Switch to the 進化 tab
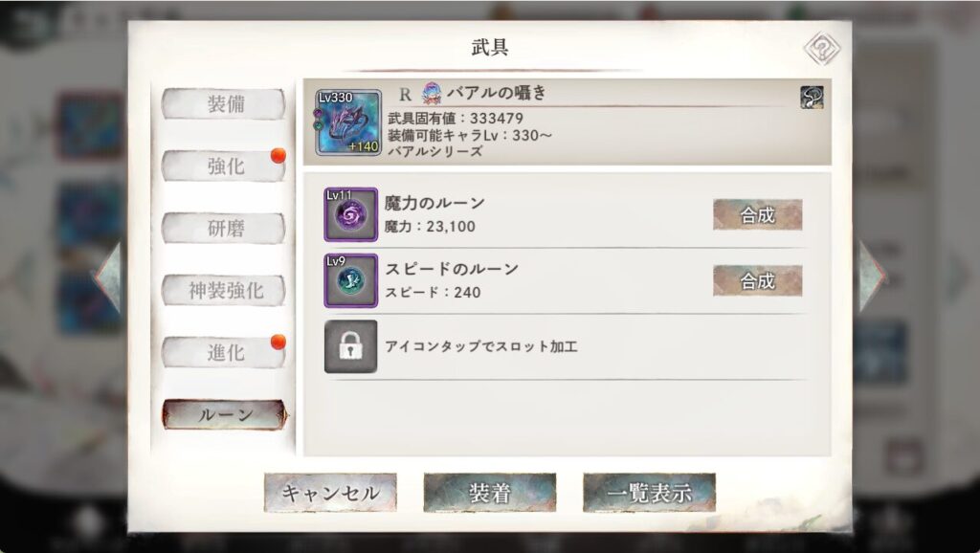 click(224, 352)
